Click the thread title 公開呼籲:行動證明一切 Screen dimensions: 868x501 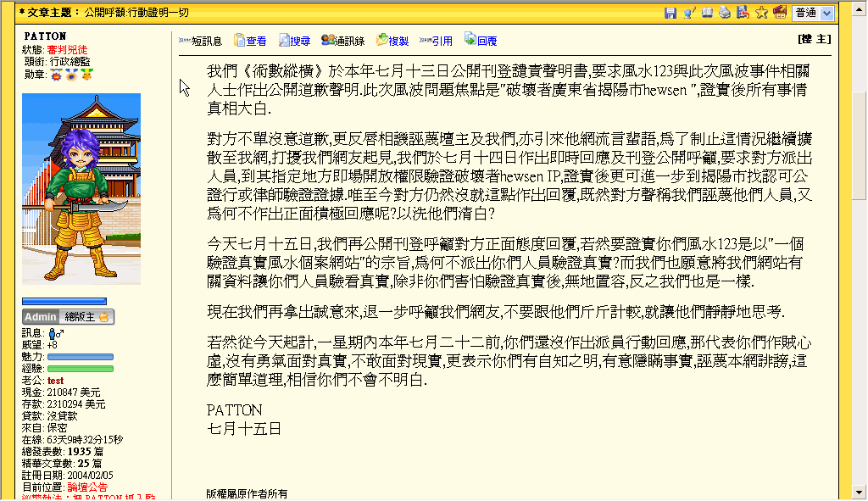coord(138,12)
